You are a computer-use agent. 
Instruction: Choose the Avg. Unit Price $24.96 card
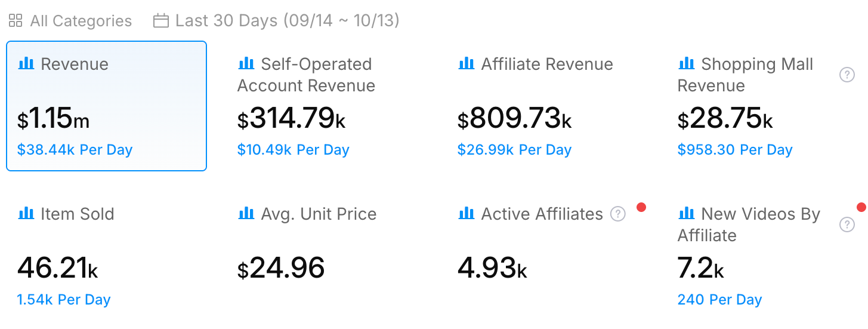pyautogui.click(x=327, y=257)
